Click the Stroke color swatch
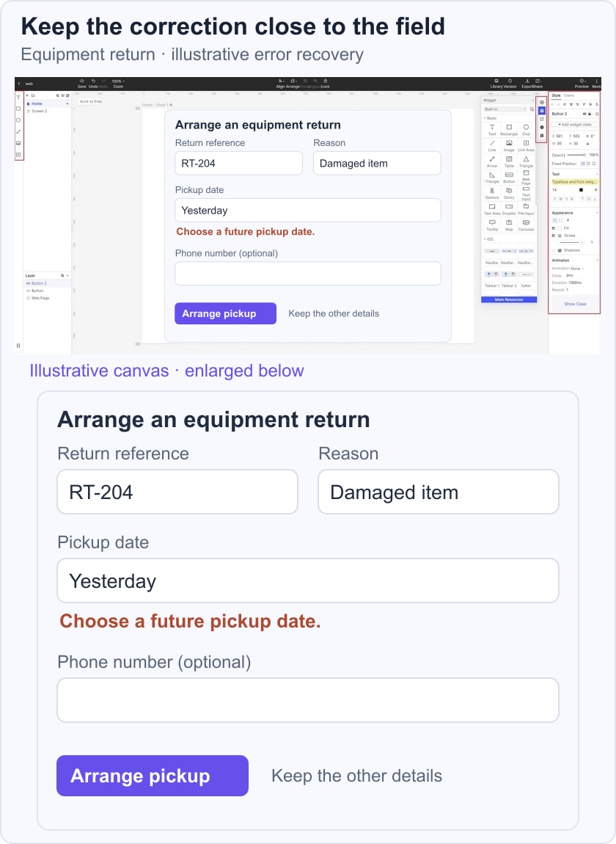616x844 pixels. click(x=560, y=236)
